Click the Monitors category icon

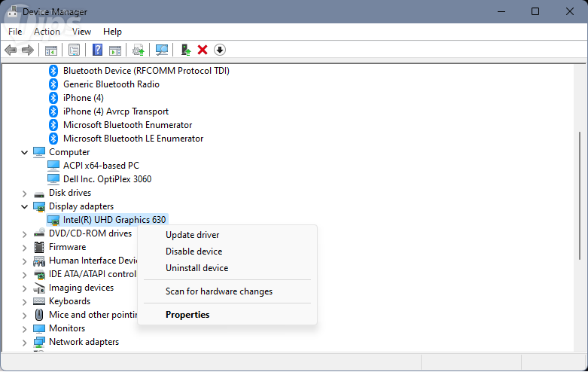point(39,328)
